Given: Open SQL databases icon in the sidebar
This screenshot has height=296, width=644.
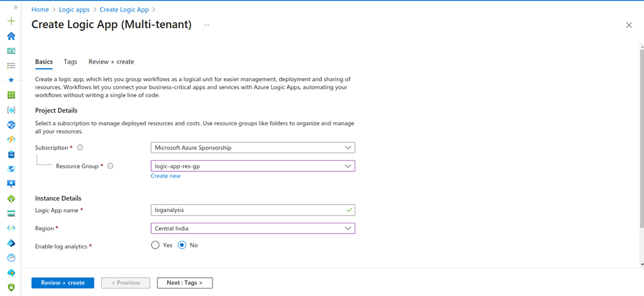Looking at the screenshot, I should [x=12, y=154].
